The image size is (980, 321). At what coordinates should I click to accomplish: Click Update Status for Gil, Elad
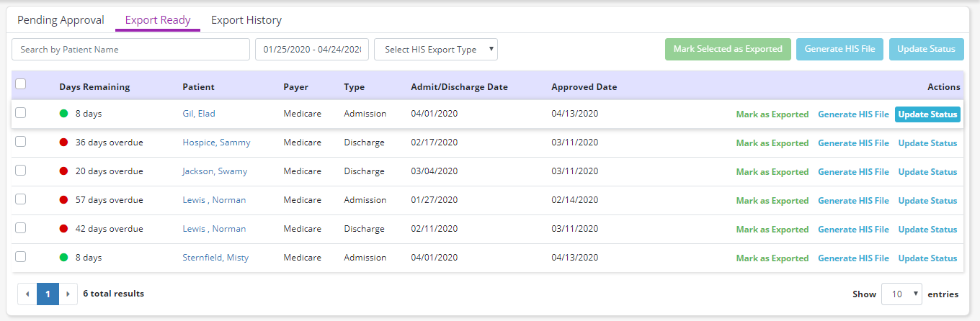pos(927,114)
